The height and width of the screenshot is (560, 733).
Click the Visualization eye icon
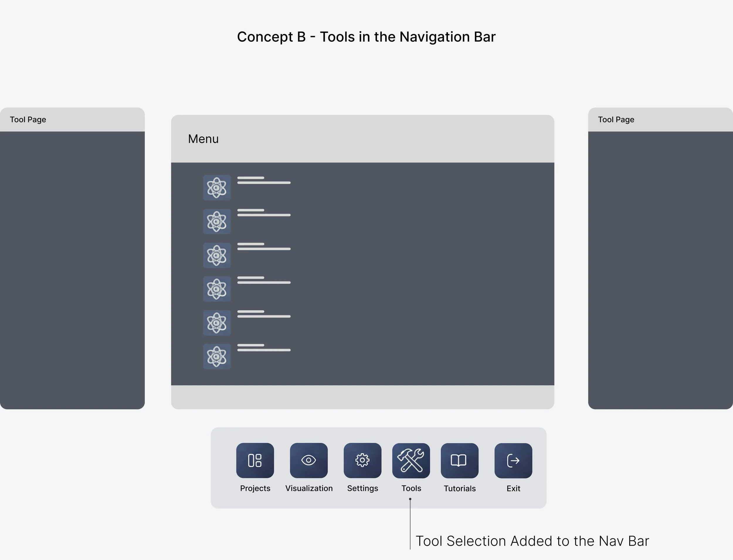point(309,460)
